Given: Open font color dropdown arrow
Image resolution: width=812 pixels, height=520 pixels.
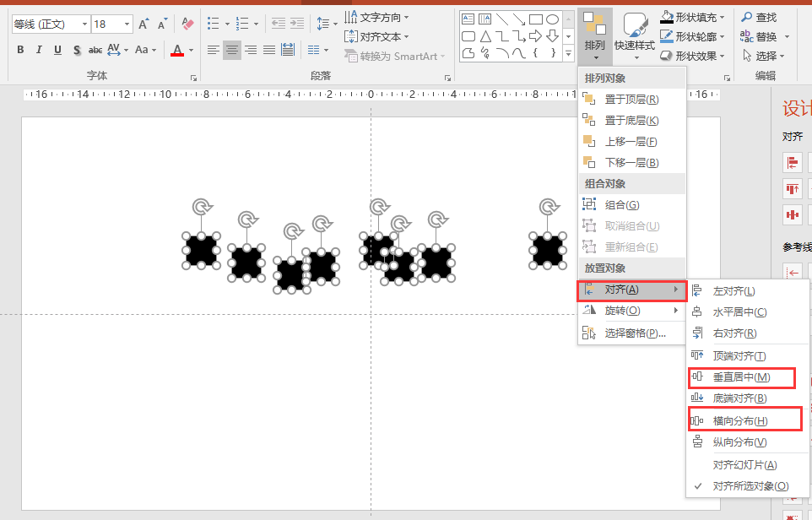Looking at the screenshot, I should click(x=191, y=51).
